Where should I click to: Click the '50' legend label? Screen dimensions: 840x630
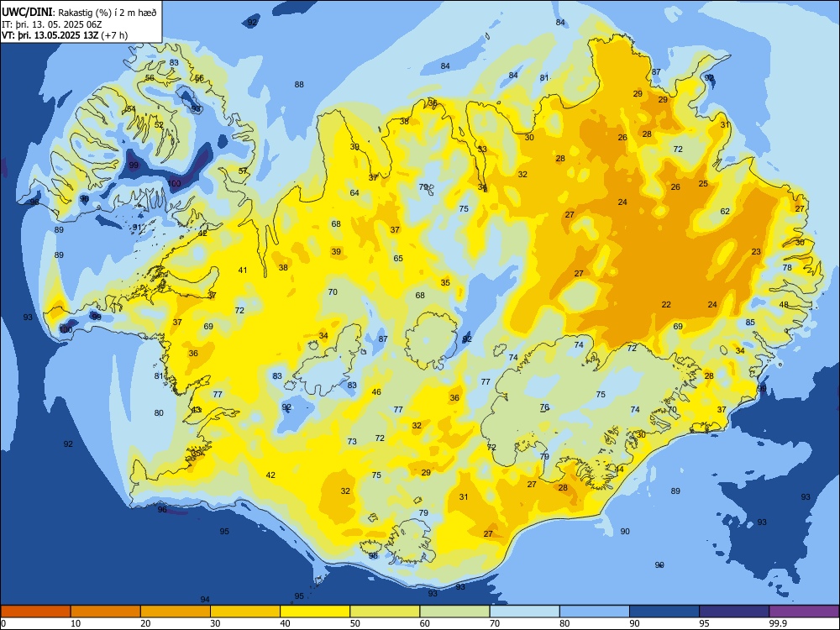coord(355,623)
